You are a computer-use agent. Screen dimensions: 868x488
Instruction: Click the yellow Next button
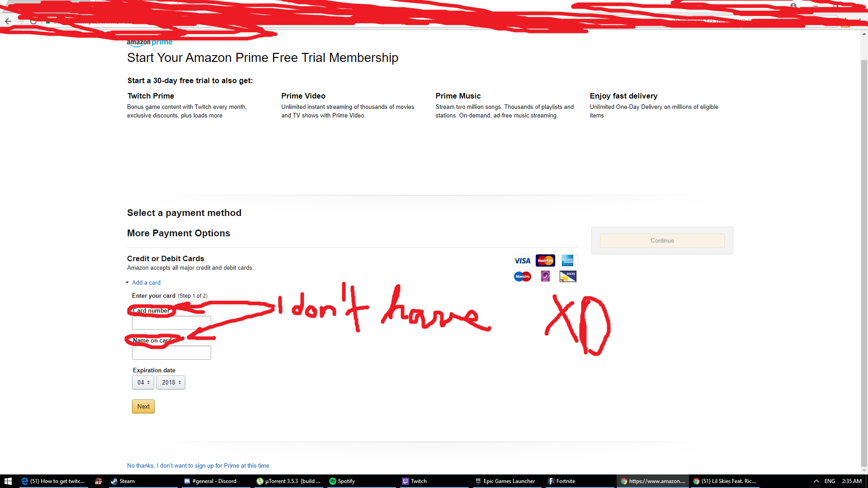point(143,406)
